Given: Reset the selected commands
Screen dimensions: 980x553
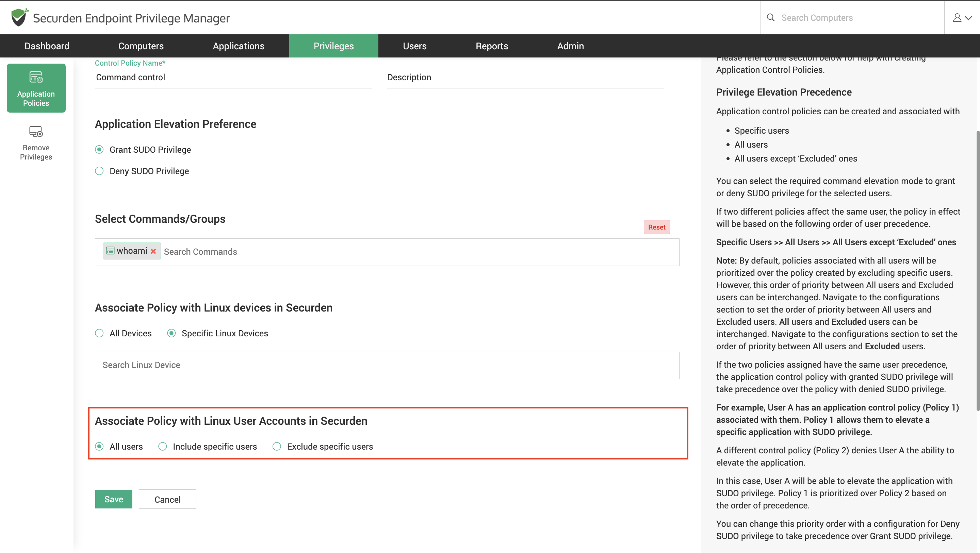Looking at the screenshot, I should point(657,227).
